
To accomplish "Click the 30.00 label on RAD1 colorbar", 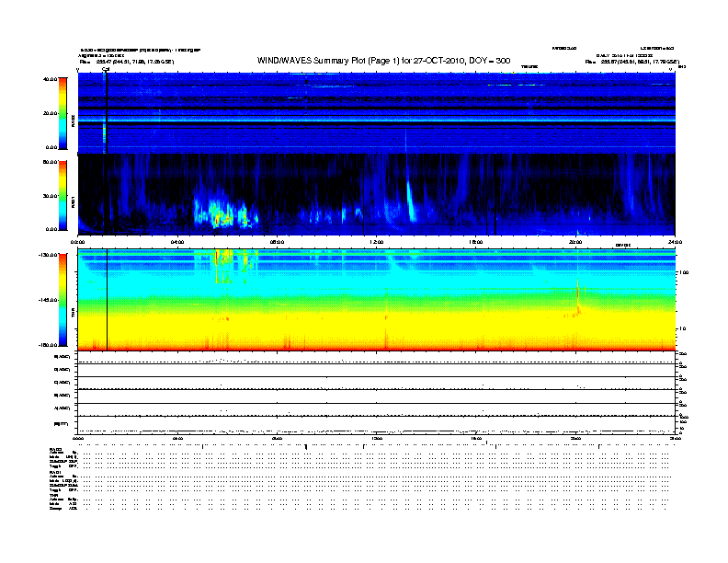I will point(50,196).
